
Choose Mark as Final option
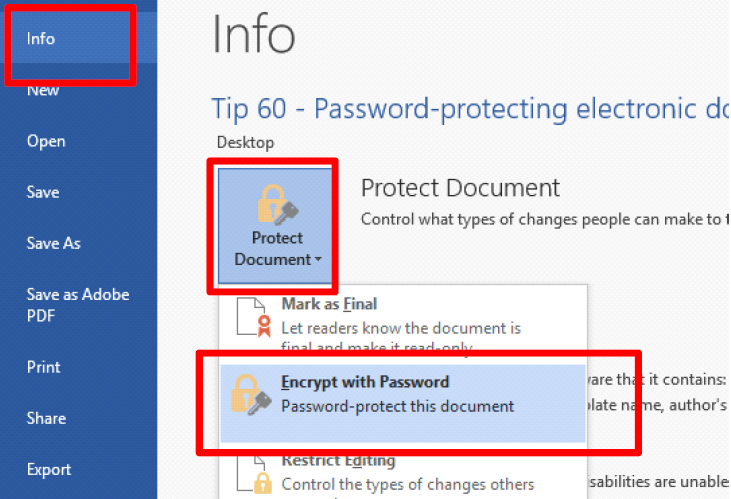[x=403, y=324]
